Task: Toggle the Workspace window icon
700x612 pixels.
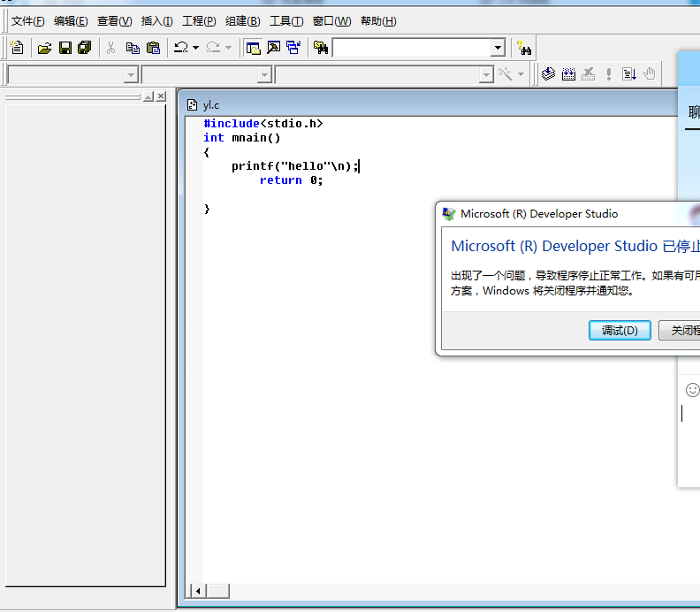Action: pyautogui.click(x=253, y=48)
